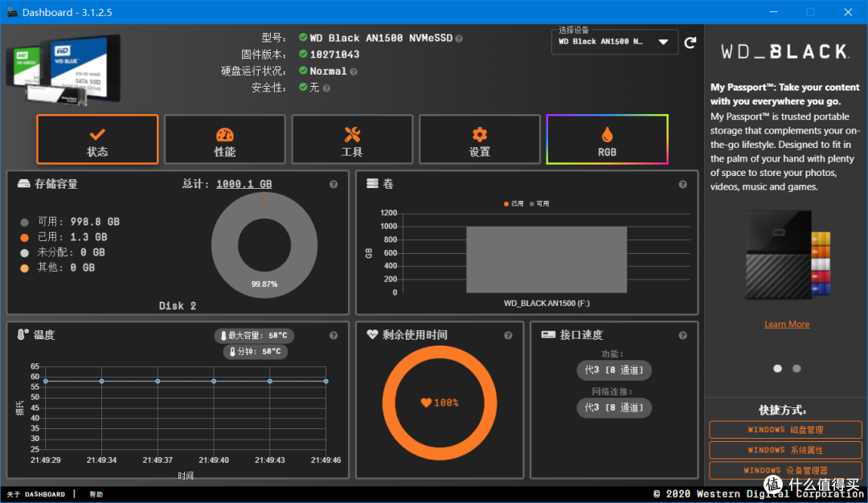Click the storage capacity donut chart
The height and width of the screenshot is (503, 868).
click(x=264, y=245)
